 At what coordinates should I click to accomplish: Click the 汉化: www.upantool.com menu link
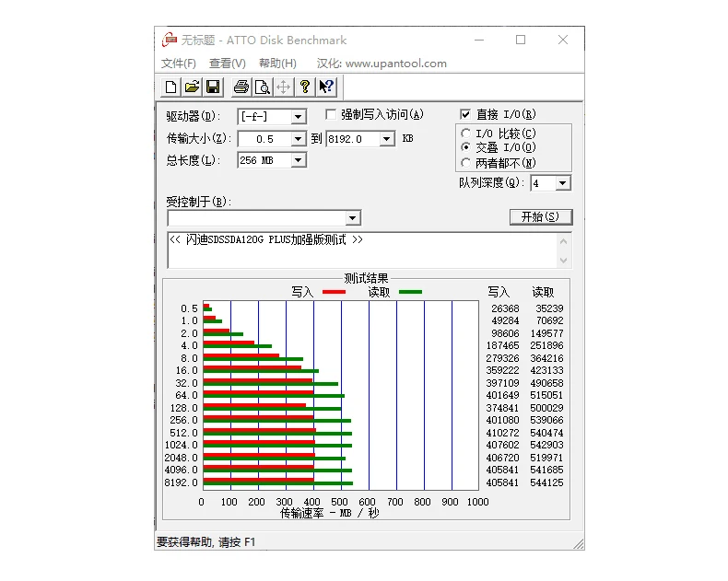pos(382,64)
